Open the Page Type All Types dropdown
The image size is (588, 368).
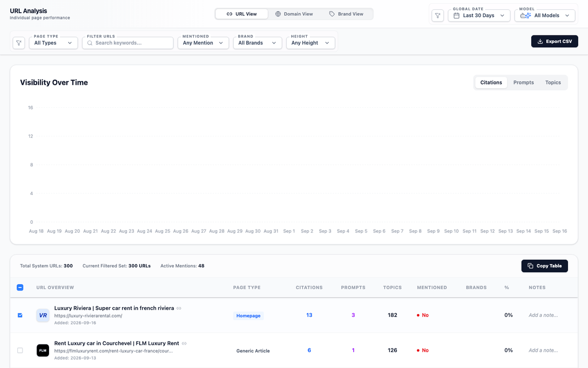(53, 43)
